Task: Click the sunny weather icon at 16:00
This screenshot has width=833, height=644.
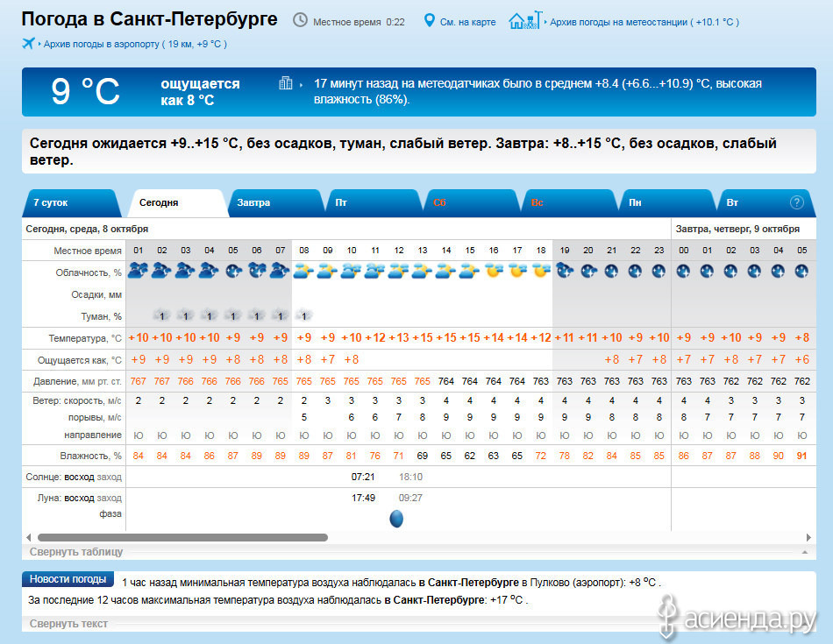Action: [x=494, y=271]
